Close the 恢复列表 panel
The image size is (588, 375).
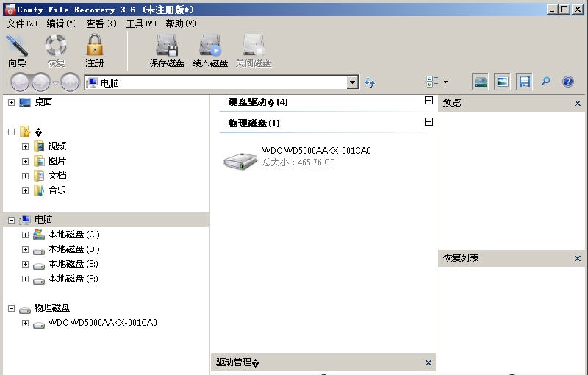[x=578, y=258]
